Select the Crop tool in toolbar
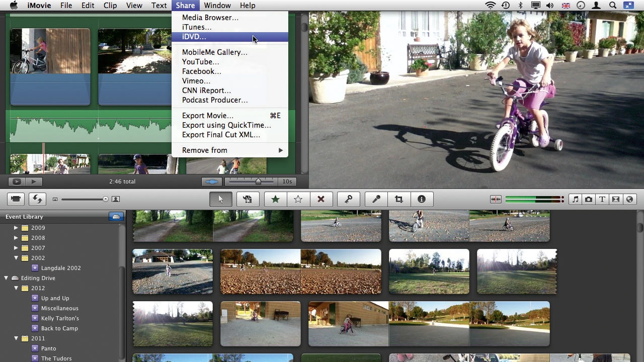Screen dimensions: 644x362 [x=399, y=200]
